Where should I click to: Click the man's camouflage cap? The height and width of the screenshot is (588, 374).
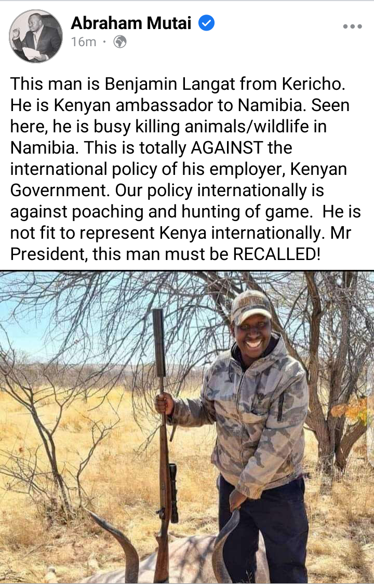point(250,306)
